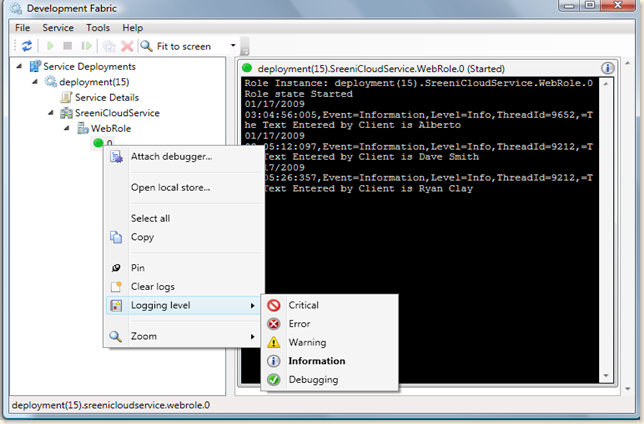Click the Clear logs page icon
The width and height of the screenshot is (644, 424).
tap(116, 286)
